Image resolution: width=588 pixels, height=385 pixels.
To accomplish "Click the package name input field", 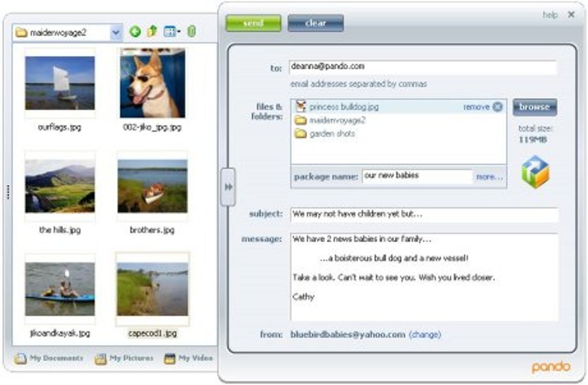I will 417,176.
